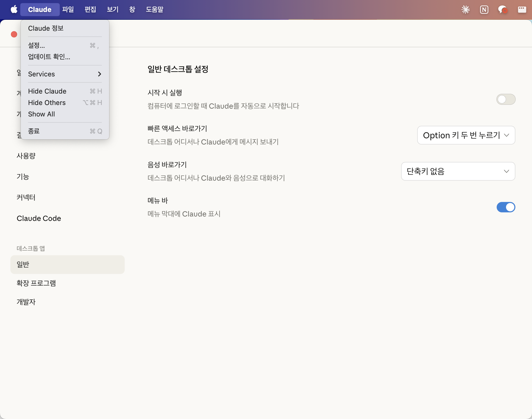Click the Apple logo menu icon
This screenshot has width=532, height=419.
[x=14, y=10]
